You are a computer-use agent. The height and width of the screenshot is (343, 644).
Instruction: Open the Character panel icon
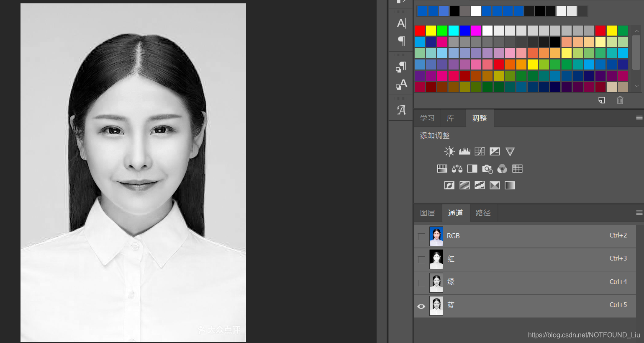pos(401,23)
